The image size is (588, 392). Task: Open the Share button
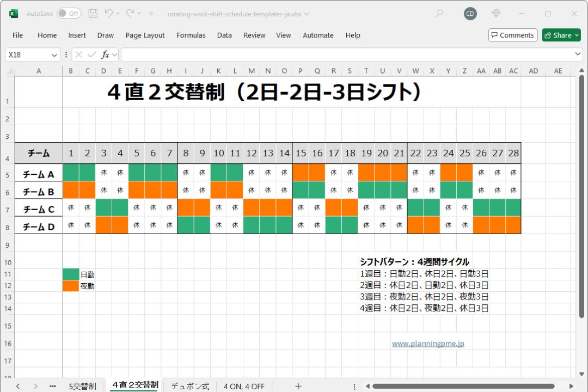click(561, 35)
